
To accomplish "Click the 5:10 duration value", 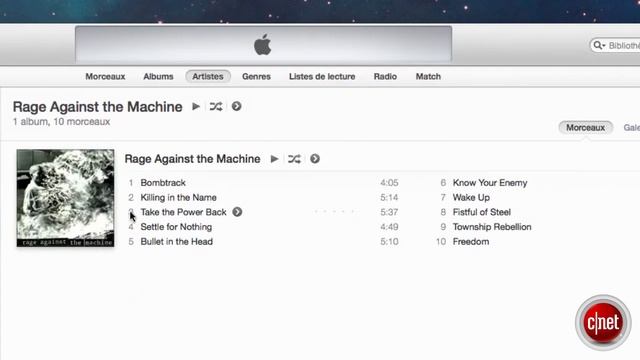I will pos(389,242).
